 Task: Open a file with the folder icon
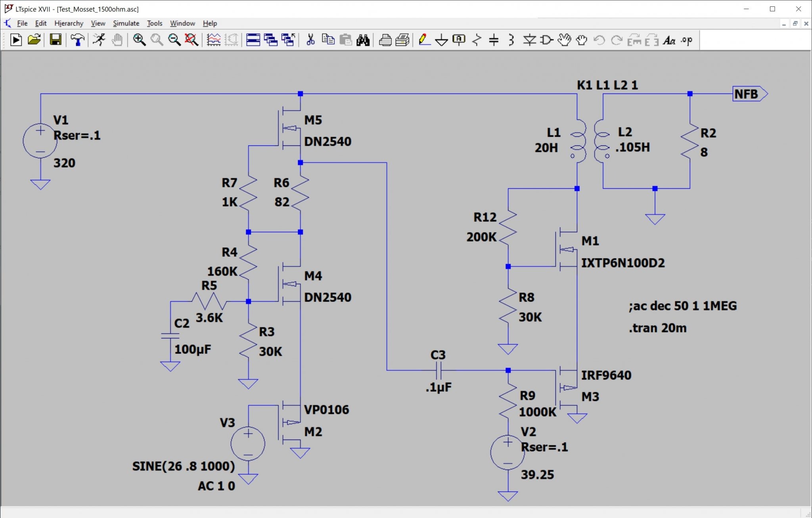[x=34, y=40]
